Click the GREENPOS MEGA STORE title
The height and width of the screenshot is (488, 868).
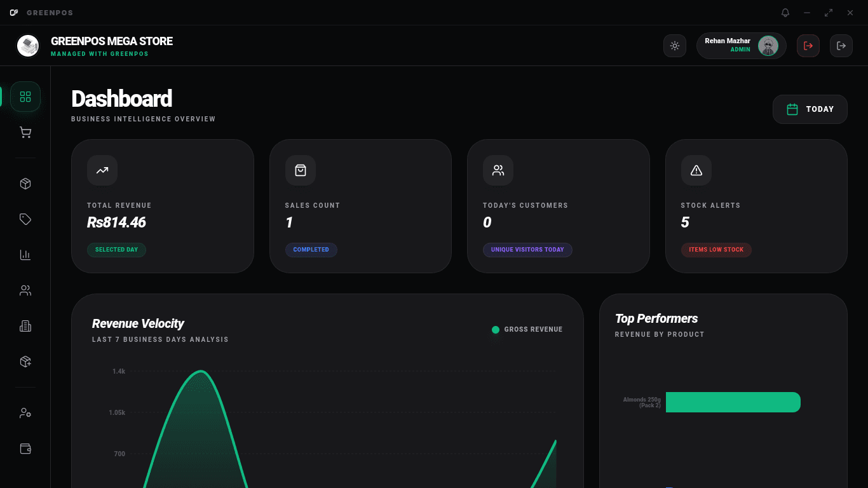tap(112, 41)
